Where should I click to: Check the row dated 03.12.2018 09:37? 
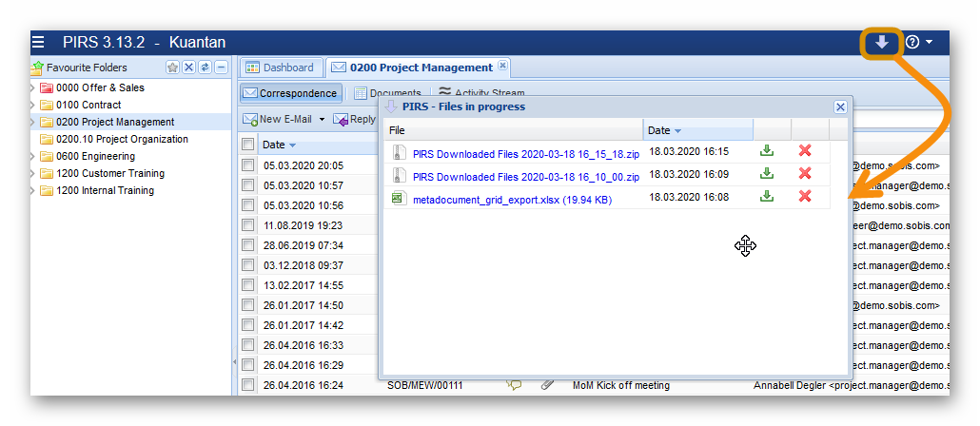pos(248,265)
